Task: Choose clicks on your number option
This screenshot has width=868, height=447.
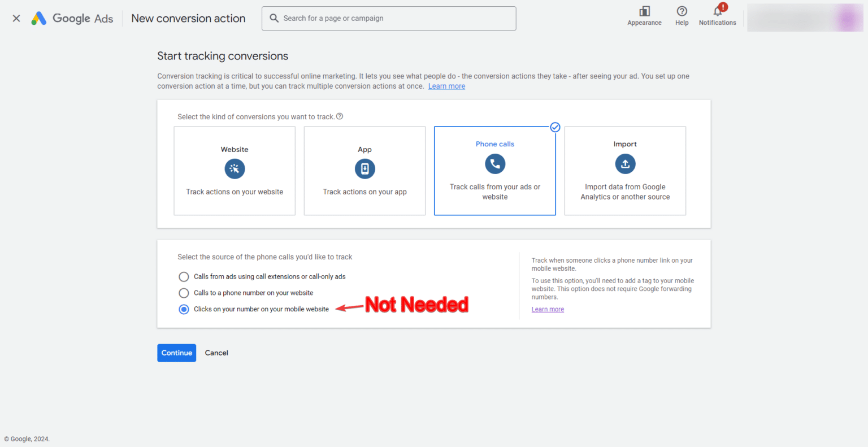Action: (x=184, y=309)
